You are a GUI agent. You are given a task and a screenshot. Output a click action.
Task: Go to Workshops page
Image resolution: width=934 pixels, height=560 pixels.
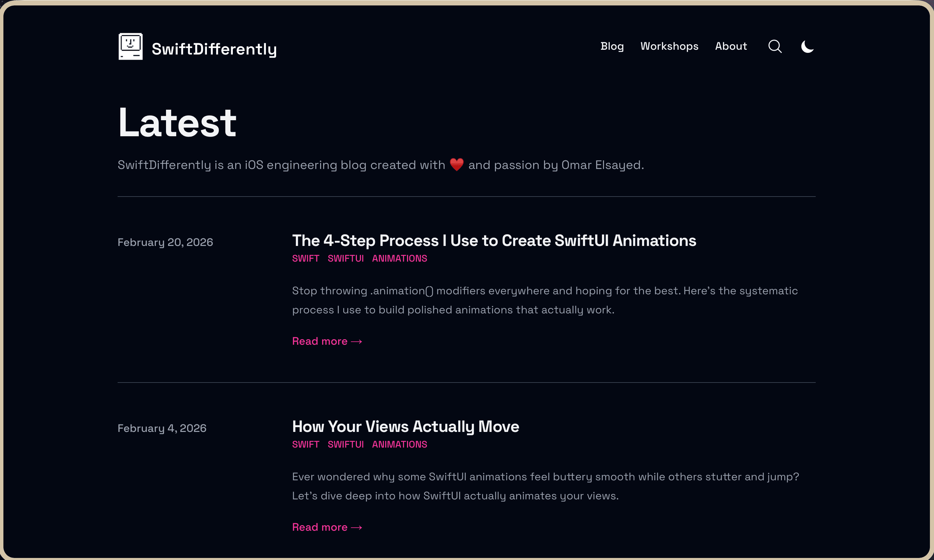(x=669, y=46)
